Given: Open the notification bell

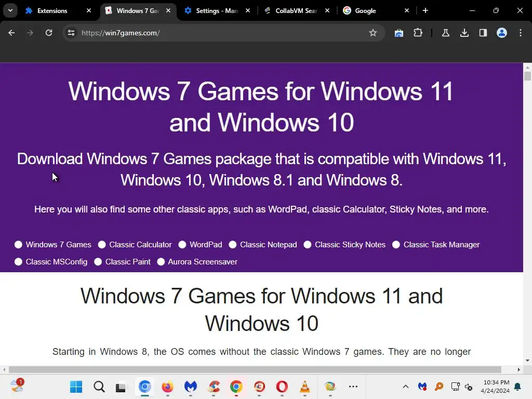Looking at the screenshot, I should coord(518,387).
